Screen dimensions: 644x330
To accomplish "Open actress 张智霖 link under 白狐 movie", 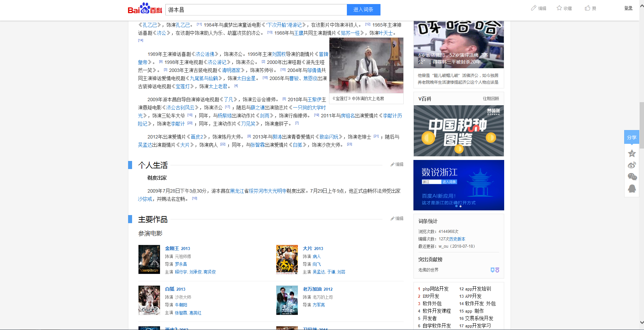I will coord(181,313).
